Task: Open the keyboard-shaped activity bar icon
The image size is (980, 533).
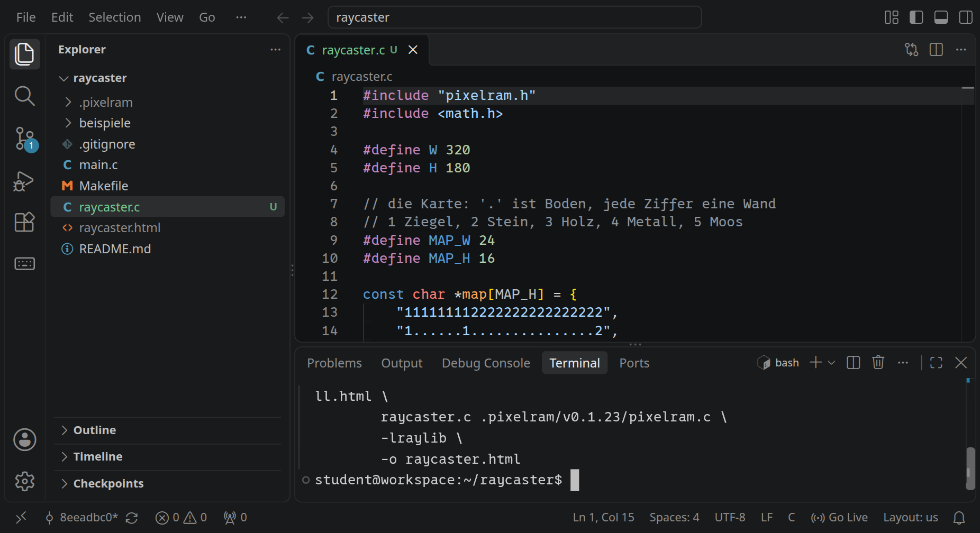Action: 24,263
